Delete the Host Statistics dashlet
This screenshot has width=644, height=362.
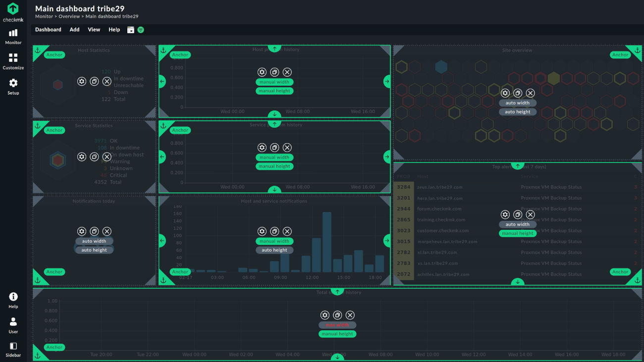(x=107, y=81)
